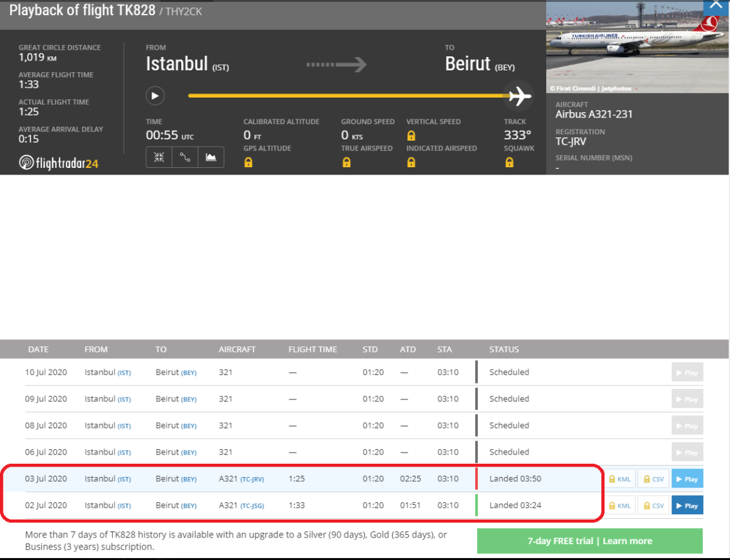Viewport: 730px width, 560px height.
Task: Click the Airbus A321-231 aircraft type
Action: pyautogui.click(x=594, y=114)
